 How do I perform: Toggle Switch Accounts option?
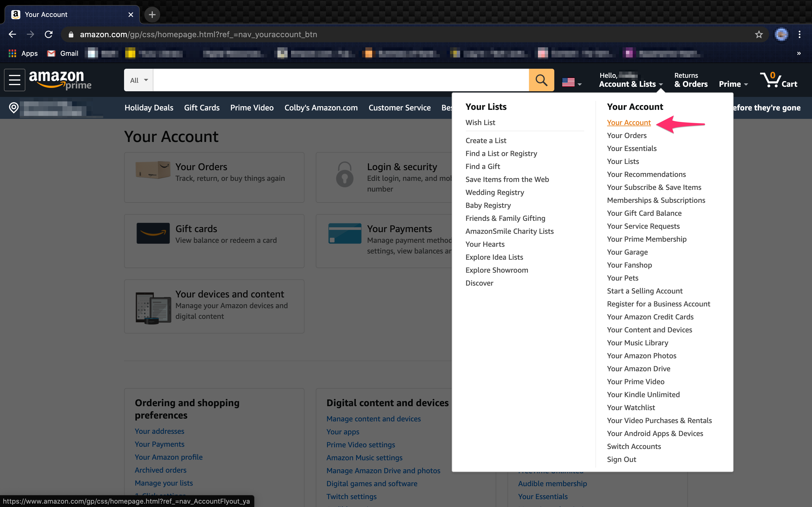coord(634,446)
